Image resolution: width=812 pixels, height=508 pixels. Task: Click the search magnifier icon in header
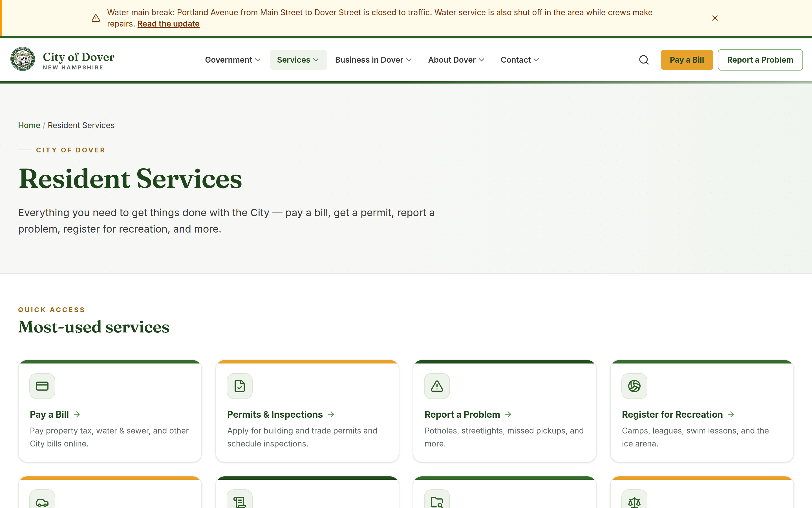(644, 60)
